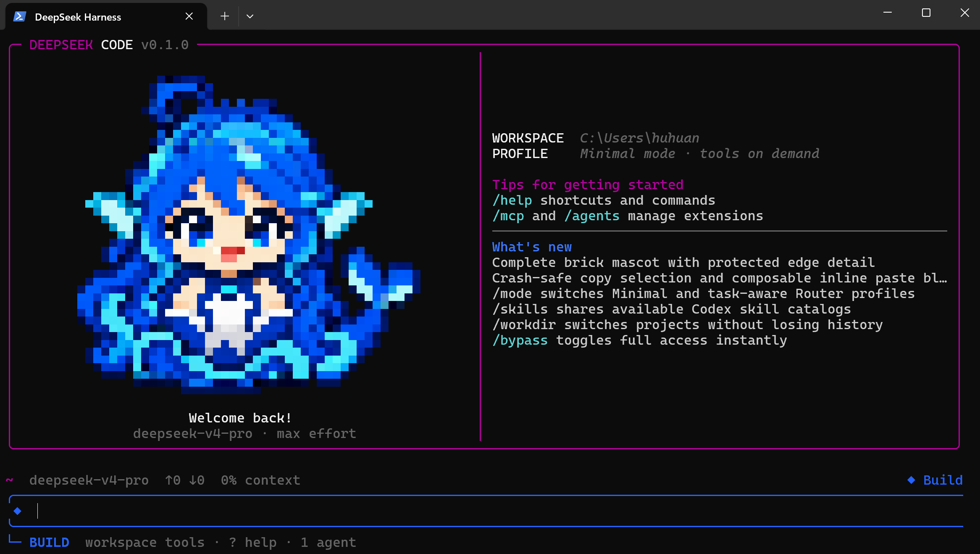This screenshot has height=554, width=980.
Task: Click the '0% context' status entry
Action: 260,480
